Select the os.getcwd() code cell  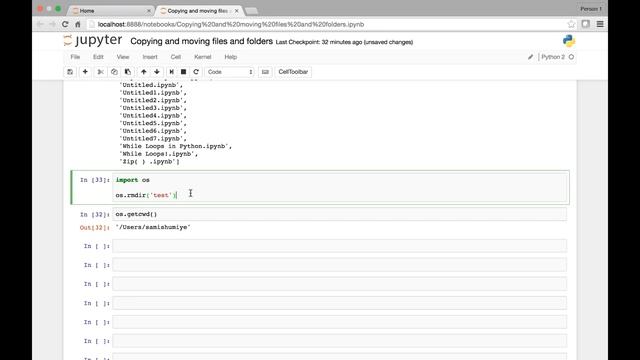click(340, 214)
